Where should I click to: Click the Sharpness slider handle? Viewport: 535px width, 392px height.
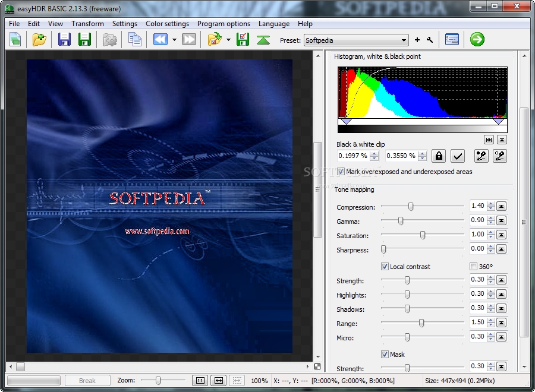[383, 249]
